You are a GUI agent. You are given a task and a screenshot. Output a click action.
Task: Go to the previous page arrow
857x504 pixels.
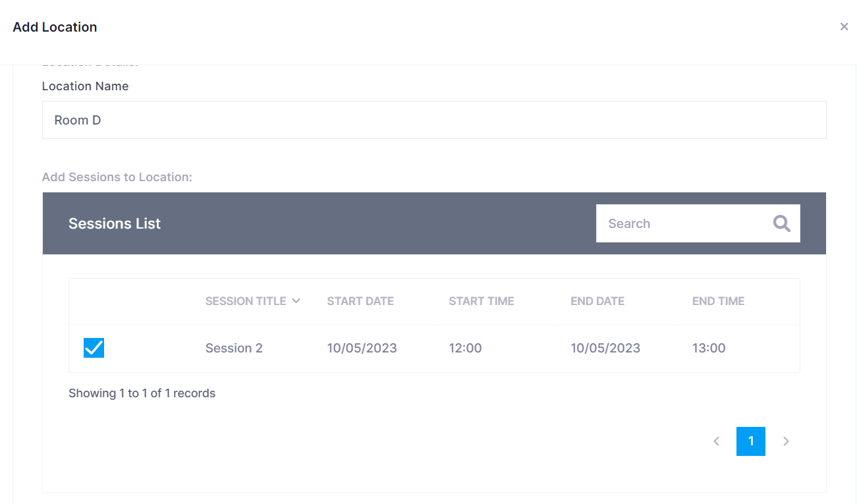tap(716, 441)
